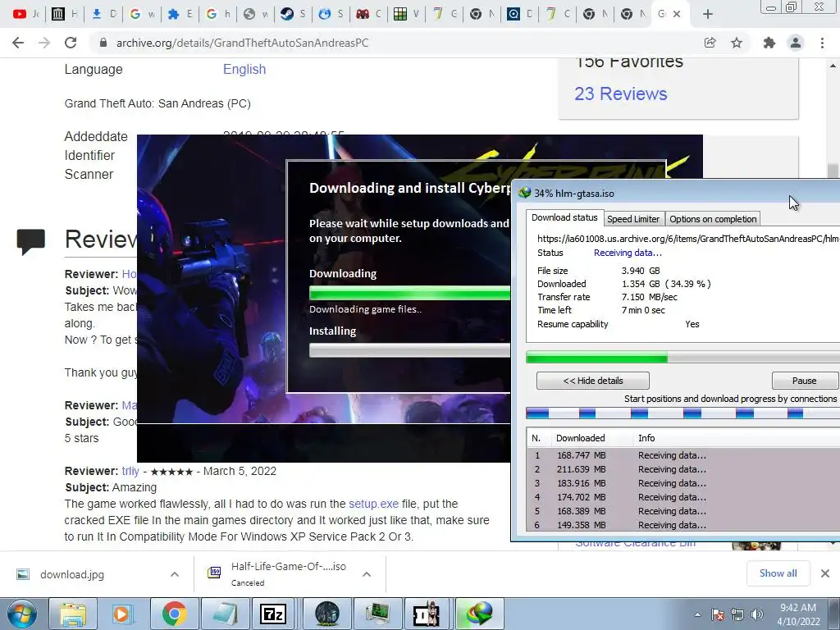
Task: Select the Download status tab
Action: (x=564, y=217)
